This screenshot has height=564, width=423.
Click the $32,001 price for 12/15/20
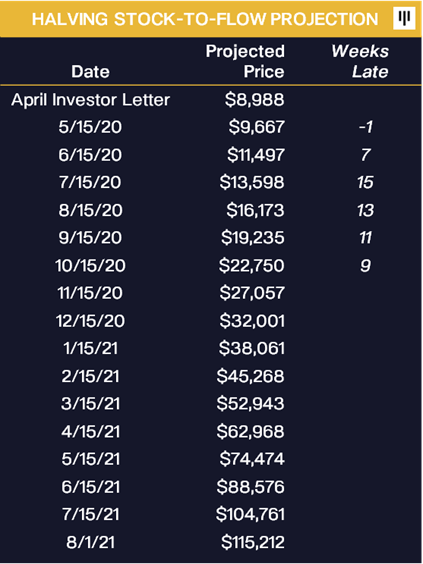(x=252, y=321)
